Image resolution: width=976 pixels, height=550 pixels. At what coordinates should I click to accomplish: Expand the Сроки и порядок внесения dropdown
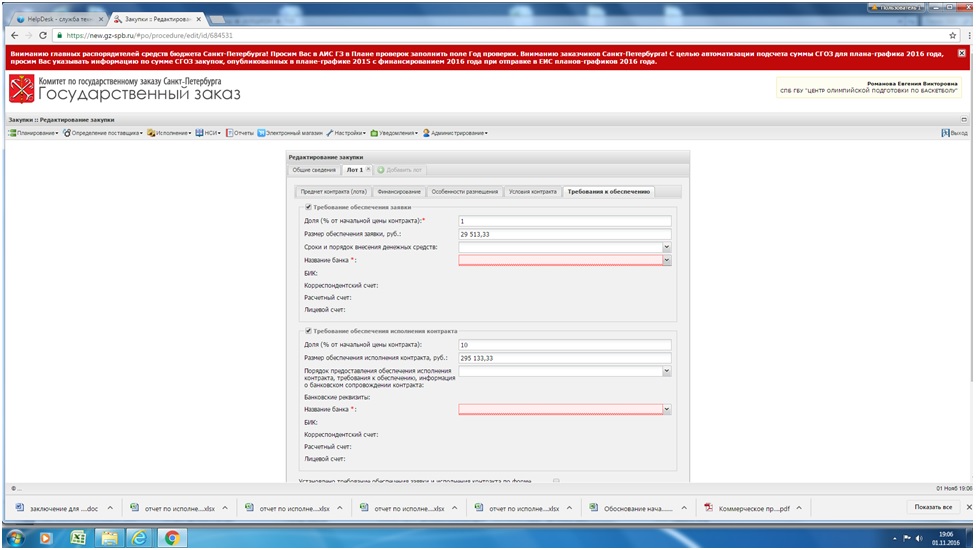667,247
